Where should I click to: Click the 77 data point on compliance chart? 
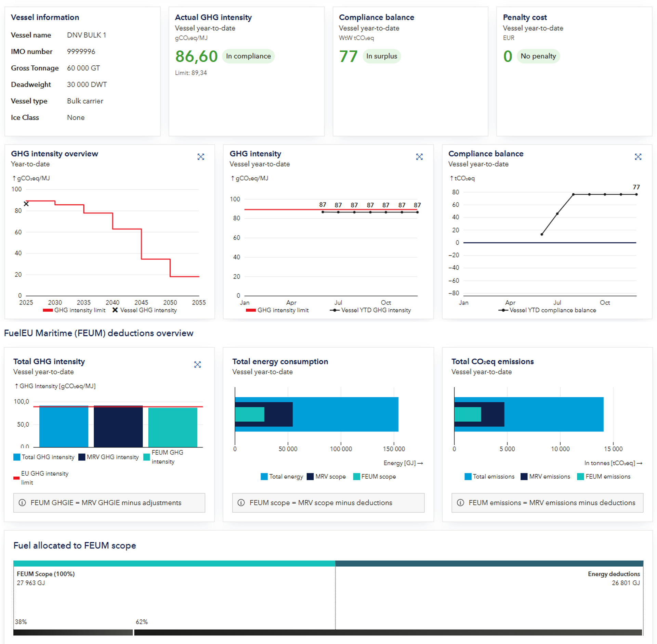636,194
